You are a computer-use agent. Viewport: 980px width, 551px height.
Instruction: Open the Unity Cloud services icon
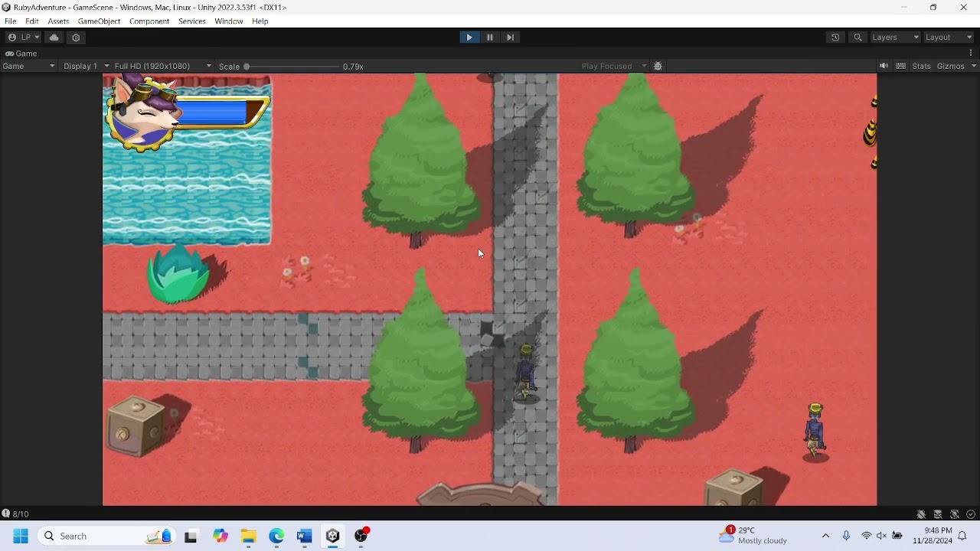[54, 37]
